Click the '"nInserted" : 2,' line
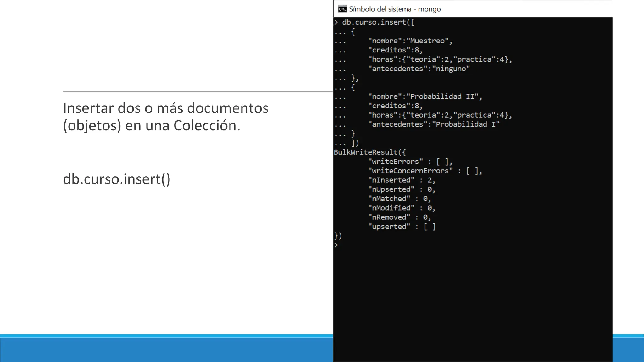The height and width of the screenshot is (362, 644). 402,180
